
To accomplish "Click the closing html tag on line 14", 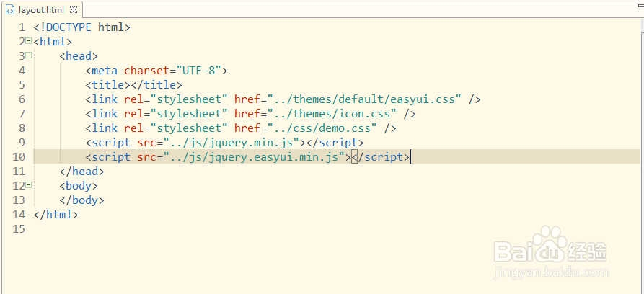I will tap(56, 215).
